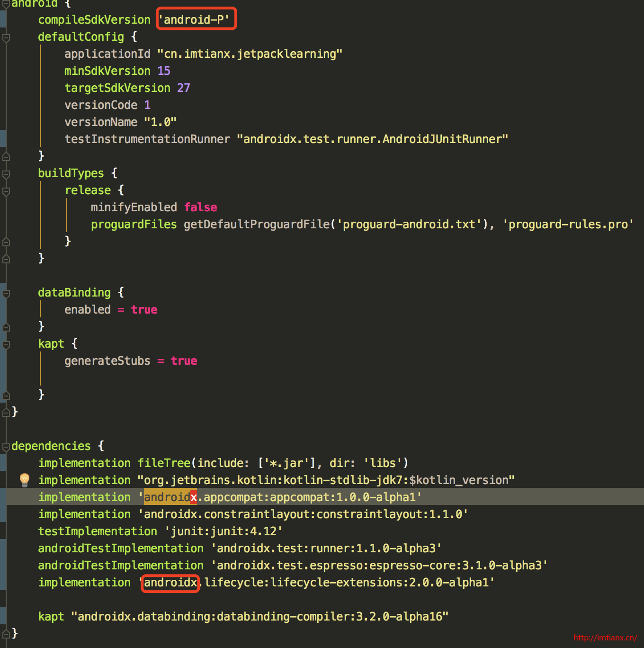Click fold end marker at buildTypes closing brace
Screen dimensions: 644x648
[x=6, y=258]
